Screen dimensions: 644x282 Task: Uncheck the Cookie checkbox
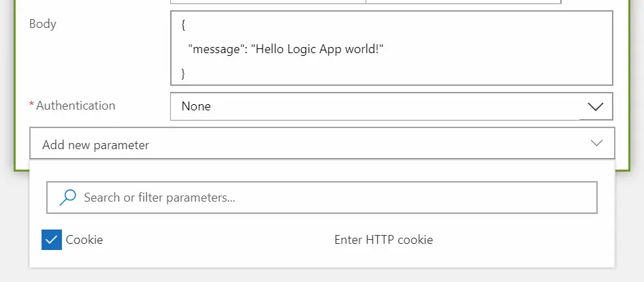tap(52, 240)
